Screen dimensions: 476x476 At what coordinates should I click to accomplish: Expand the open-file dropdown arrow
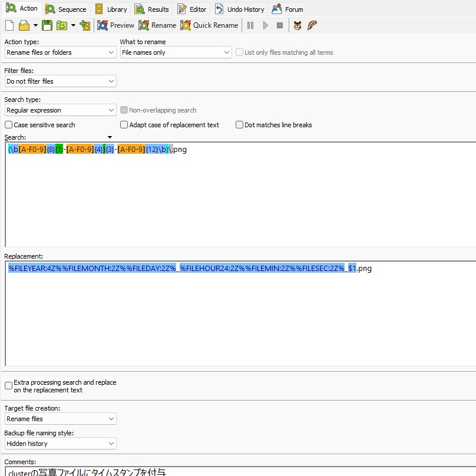(x=35, y=25)
